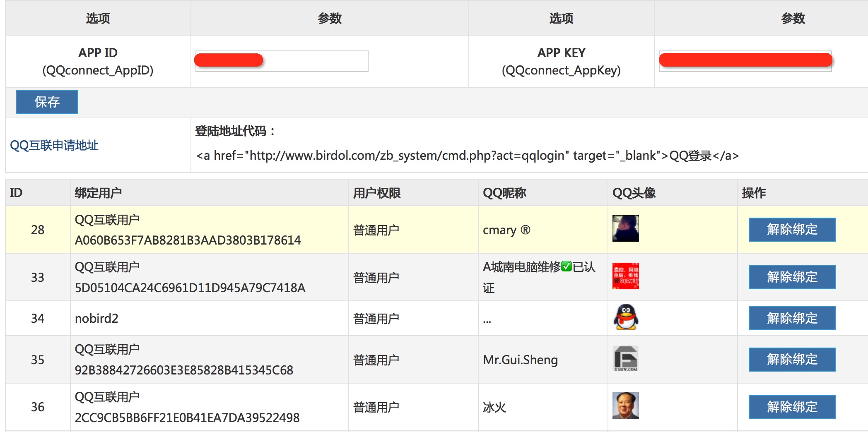868x432 pixels.
Task: Unbind Mr.Gui.Sheng with 解除绑定 button
Action: (792, 360)
